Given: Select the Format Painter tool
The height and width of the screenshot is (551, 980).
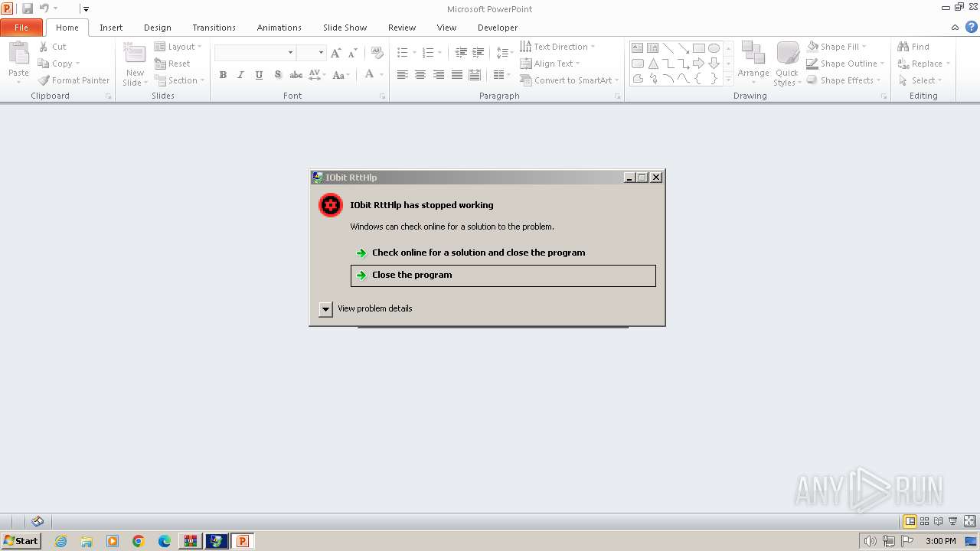Looking at the screenshot, I should click(x=73, y=80).
